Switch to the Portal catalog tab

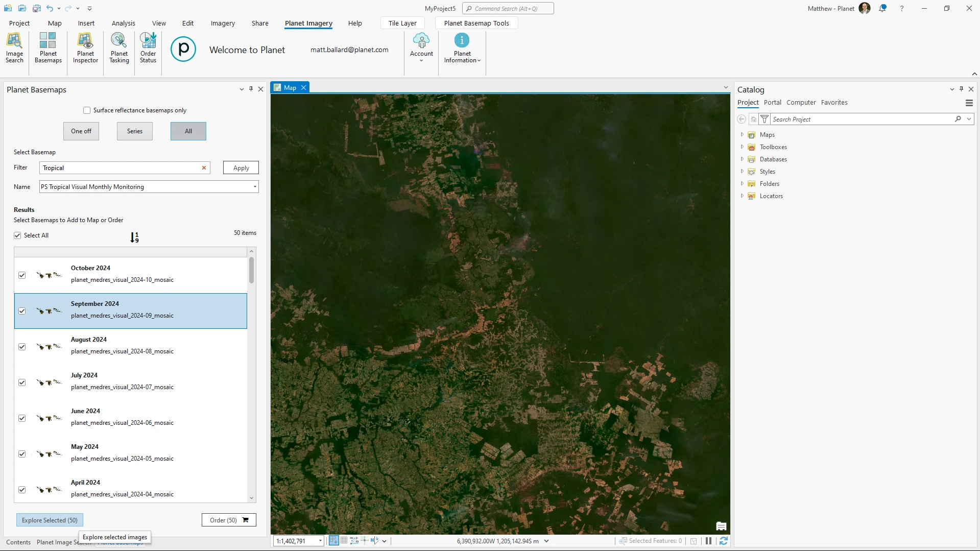point(772,103)
